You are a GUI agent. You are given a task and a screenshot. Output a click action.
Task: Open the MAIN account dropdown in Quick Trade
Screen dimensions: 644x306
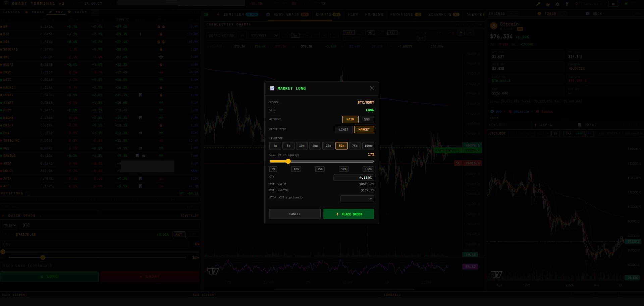click(x=10, y=225)
